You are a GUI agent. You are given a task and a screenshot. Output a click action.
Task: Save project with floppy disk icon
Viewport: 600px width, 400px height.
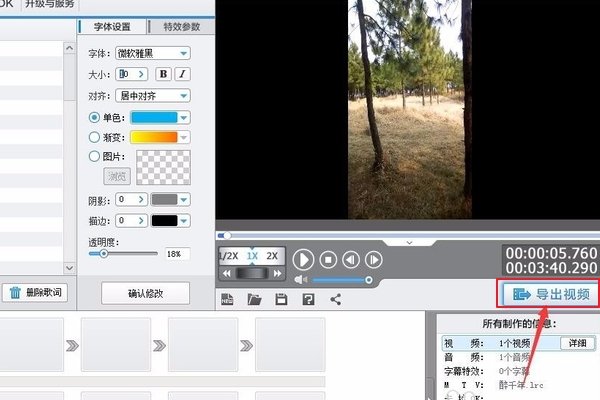click(281, 299)
